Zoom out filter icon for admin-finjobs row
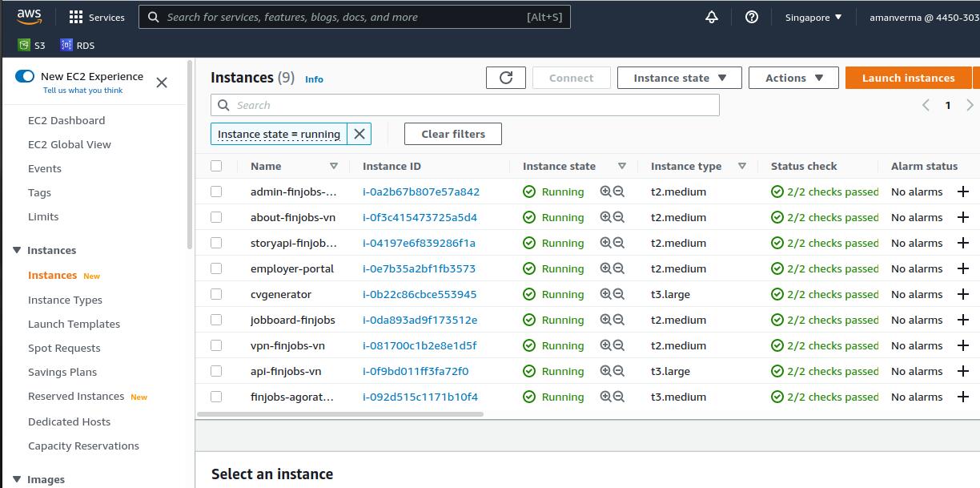This screenshot has width=980, height=488. click(x=618, y=192)
